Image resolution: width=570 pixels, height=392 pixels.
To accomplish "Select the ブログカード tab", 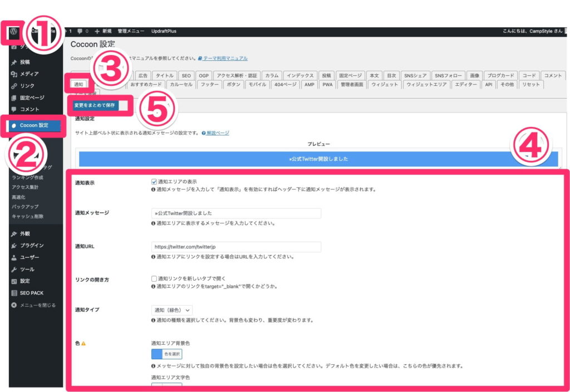I will [501, 76].
